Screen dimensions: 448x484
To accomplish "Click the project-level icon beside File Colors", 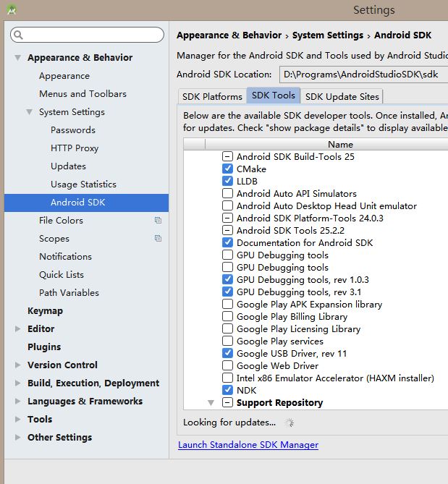I will point(158,221).
